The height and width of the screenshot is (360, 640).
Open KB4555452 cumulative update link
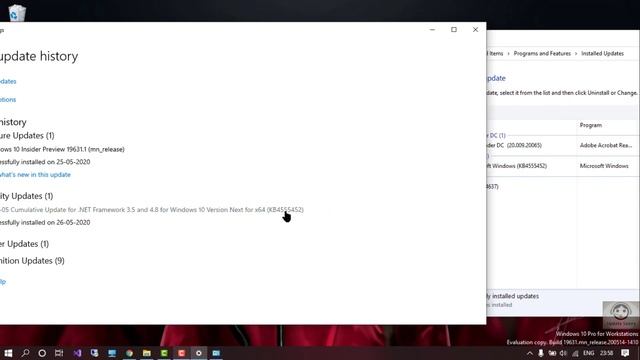click(x=152, y=210)
